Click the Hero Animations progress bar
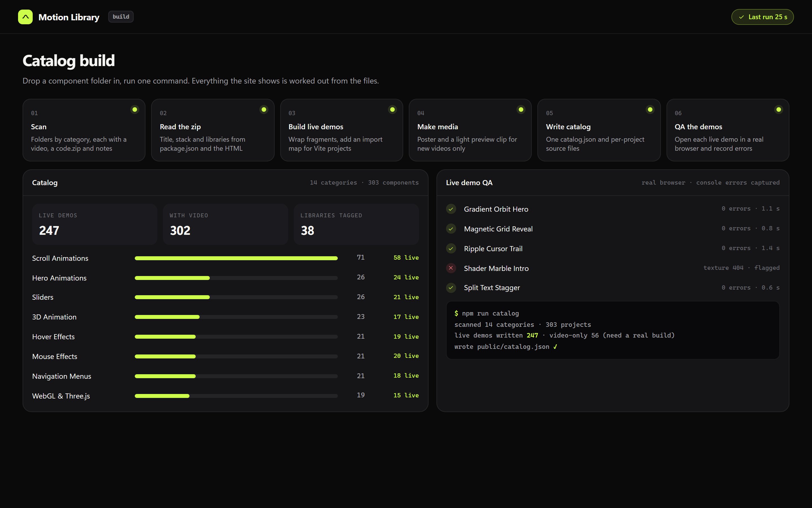Screen dimensions: 812x508 pos(236,278)
